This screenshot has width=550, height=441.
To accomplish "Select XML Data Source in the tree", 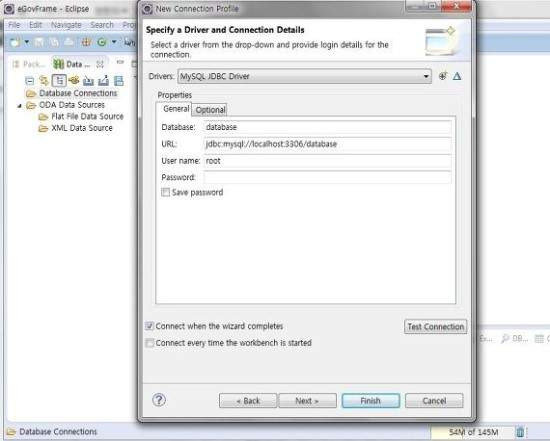I will click(82, 128).
